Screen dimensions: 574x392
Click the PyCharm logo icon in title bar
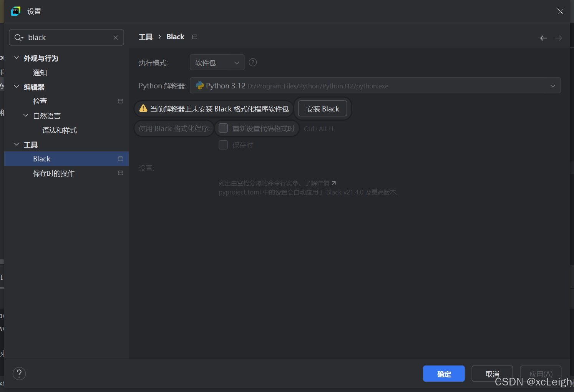tap(16, 11)
